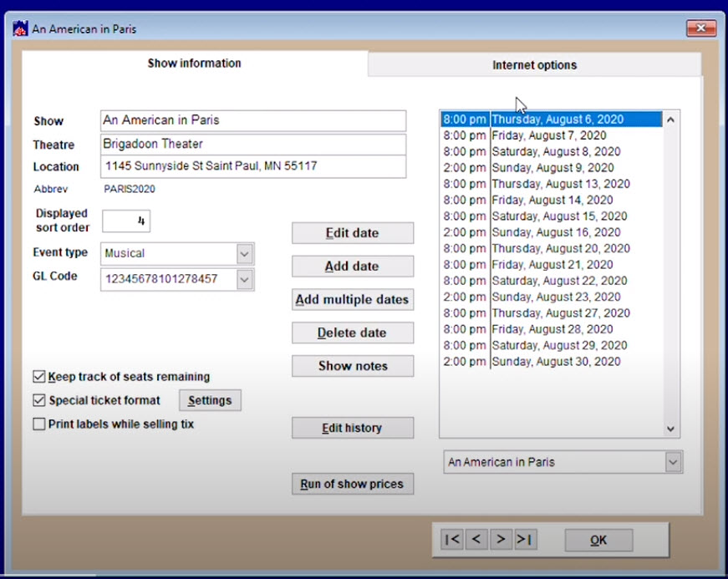This screenshot has height=579, width=728.
Task: Go to previous show record
Action: point(476,539)
